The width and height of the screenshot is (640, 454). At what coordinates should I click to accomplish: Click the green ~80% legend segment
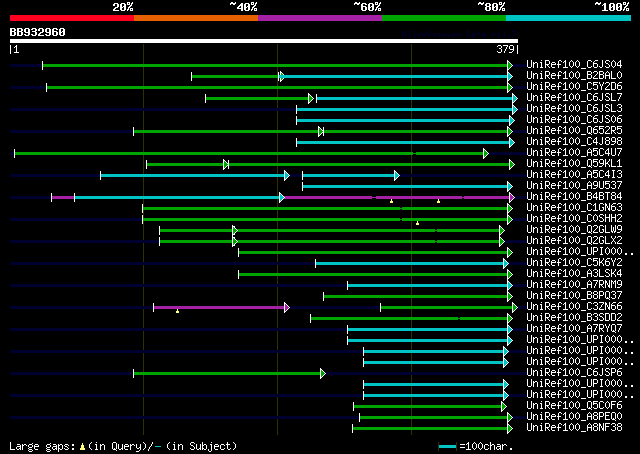[x=444, y=18]
